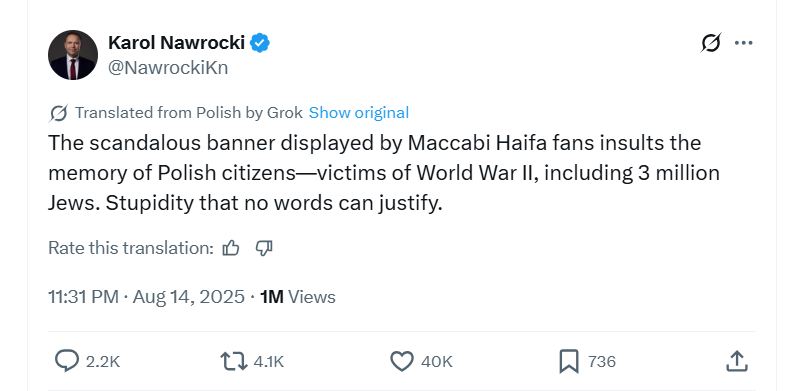Click the 4.1K reposts count
Viewport: 800px width, 391px height.
tap(268, 362)
